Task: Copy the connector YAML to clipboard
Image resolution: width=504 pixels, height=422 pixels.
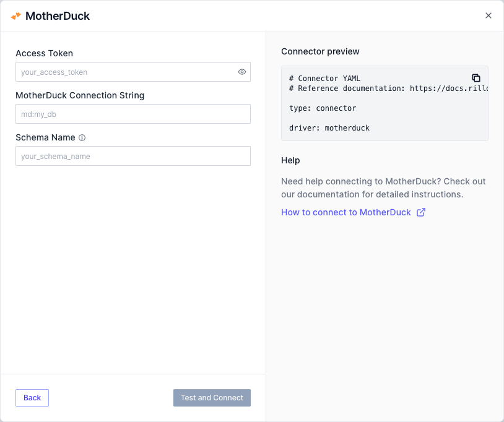Action: (476, 78)
